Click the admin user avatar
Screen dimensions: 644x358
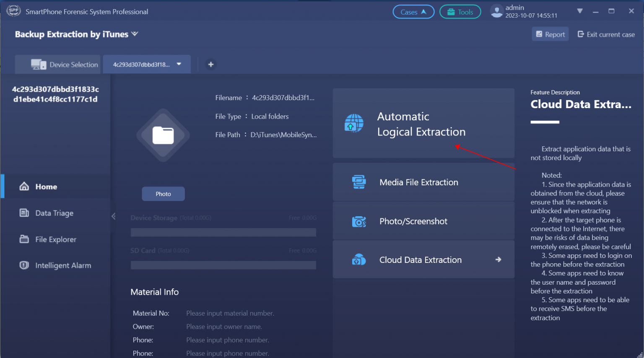(x=496, y=11)
